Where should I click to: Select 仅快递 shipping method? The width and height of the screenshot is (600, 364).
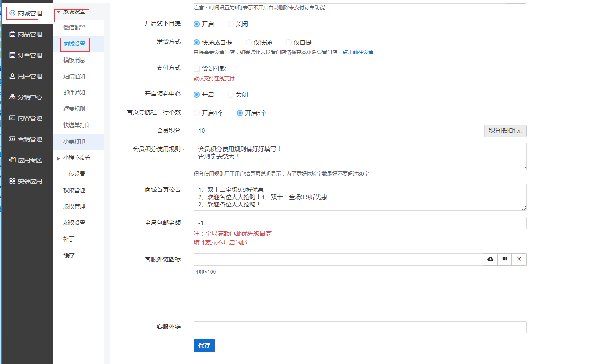tap(249, 42)
